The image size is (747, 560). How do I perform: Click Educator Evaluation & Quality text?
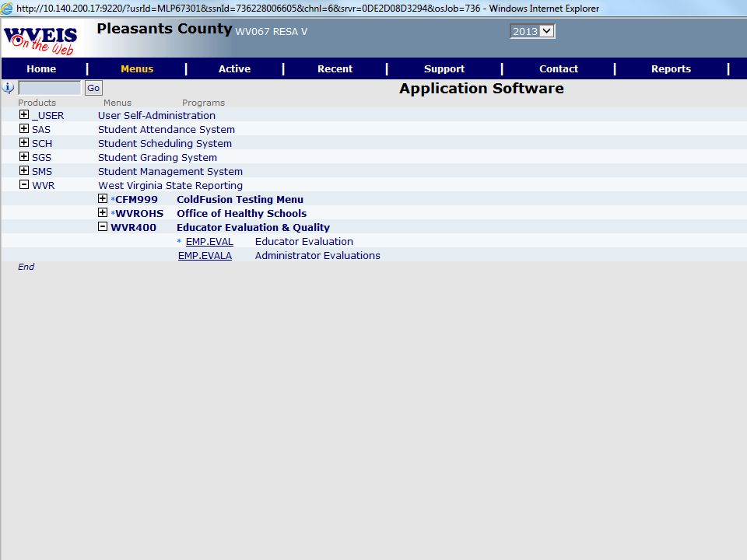pyautogui.click(x=253, y=227)
